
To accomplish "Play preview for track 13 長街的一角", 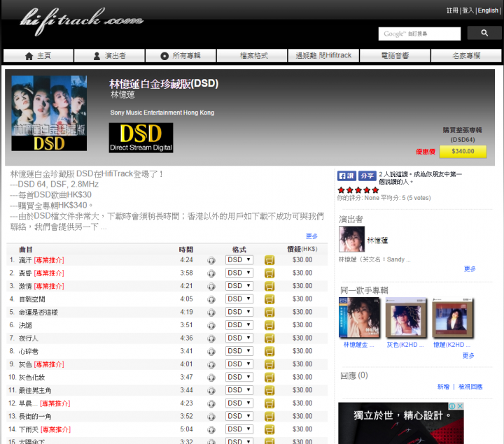I will [x=211, y=417].
